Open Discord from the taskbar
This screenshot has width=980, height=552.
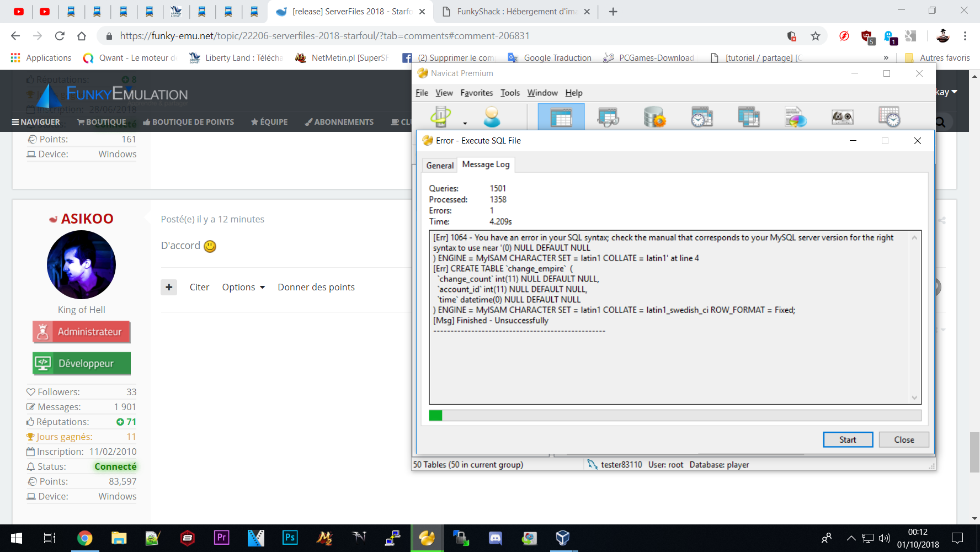click(x=496, y=538)
